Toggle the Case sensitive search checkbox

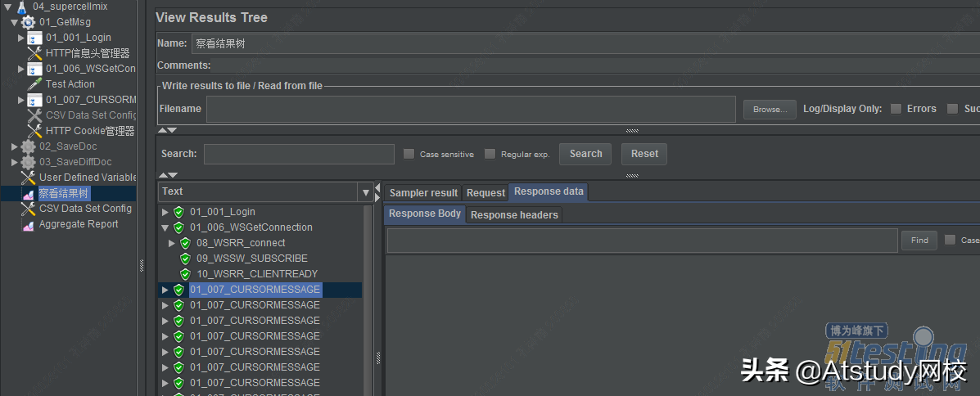tap(409, 155)
